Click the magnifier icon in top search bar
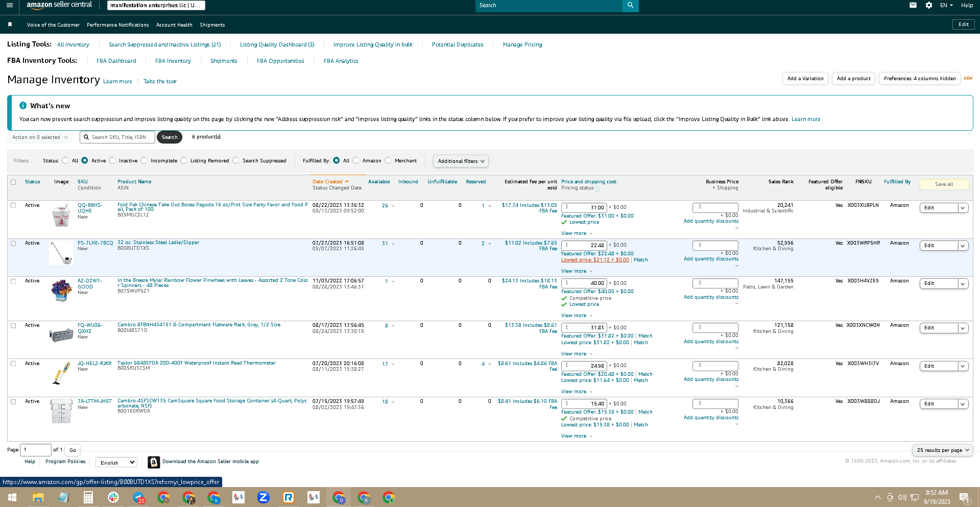 click(630, 5)
